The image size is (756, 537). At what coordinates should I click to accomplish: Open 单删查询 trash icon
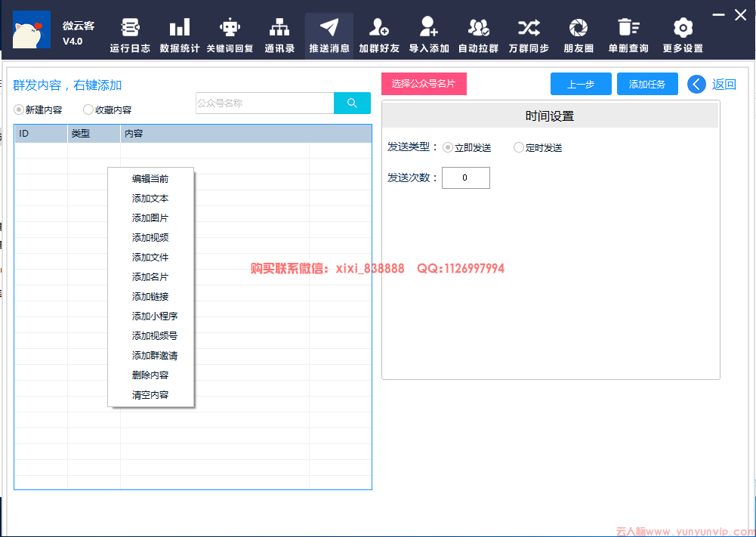(628, 27)
